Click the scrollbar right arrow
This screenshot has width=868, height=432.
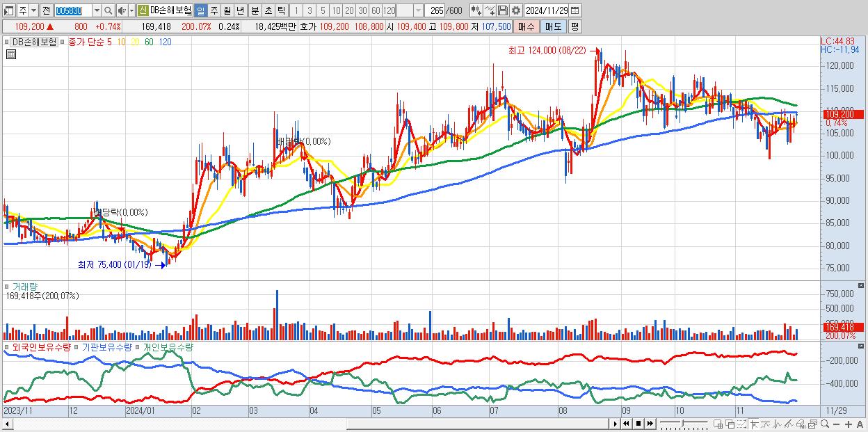tap(615, 424)
